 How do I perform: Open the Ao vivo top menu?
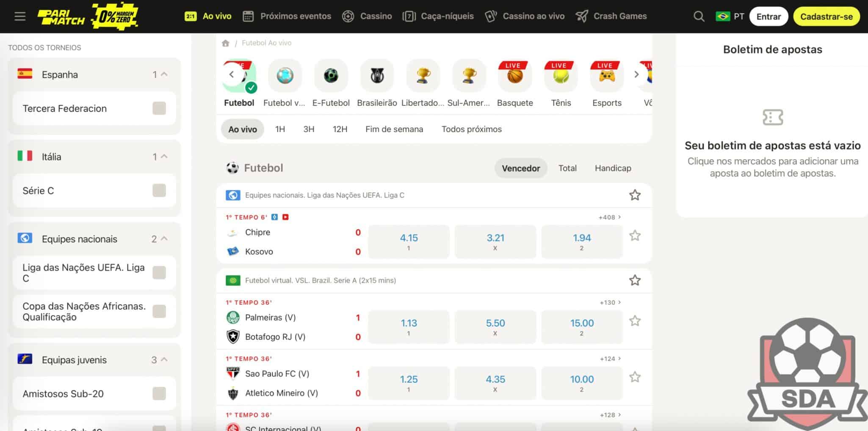tap(208, 17)
